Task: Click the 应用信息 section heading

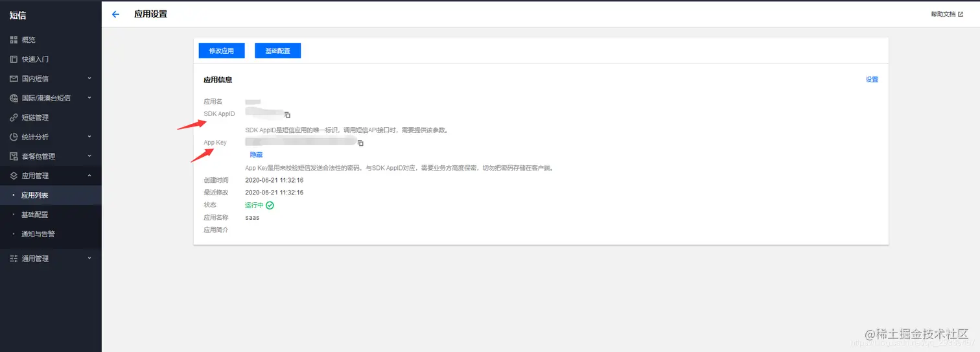Action: [218, 80]
